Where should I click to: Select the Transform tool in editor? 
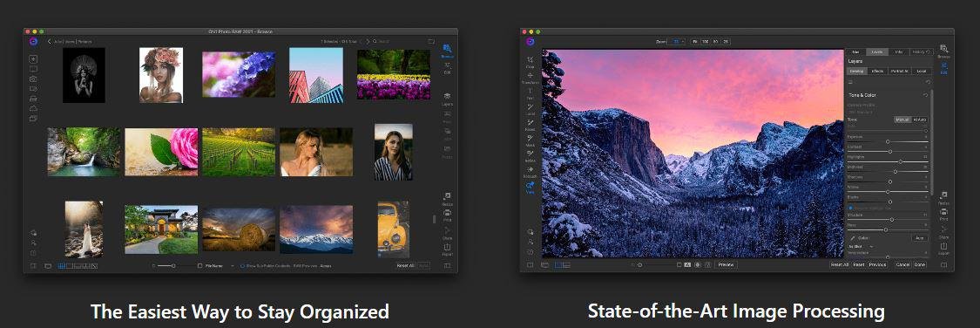tap(530, 78)
